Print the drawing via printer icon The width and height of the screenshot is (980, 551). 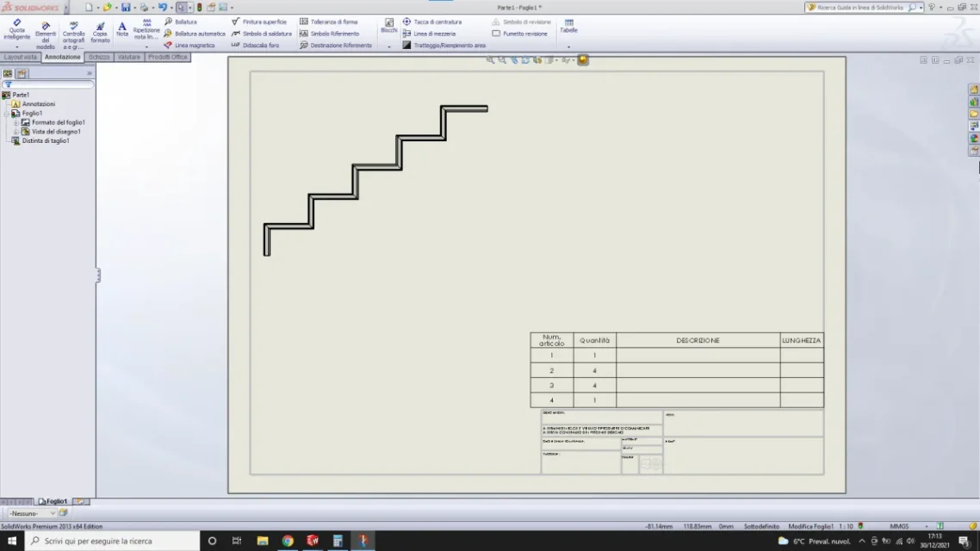point(144,8)
